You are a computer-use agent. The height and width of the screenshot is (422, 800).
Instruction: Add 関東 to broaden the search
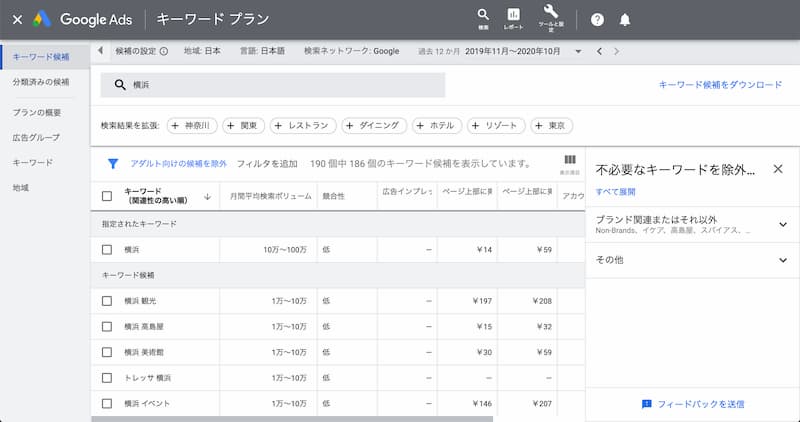[244, 126]
